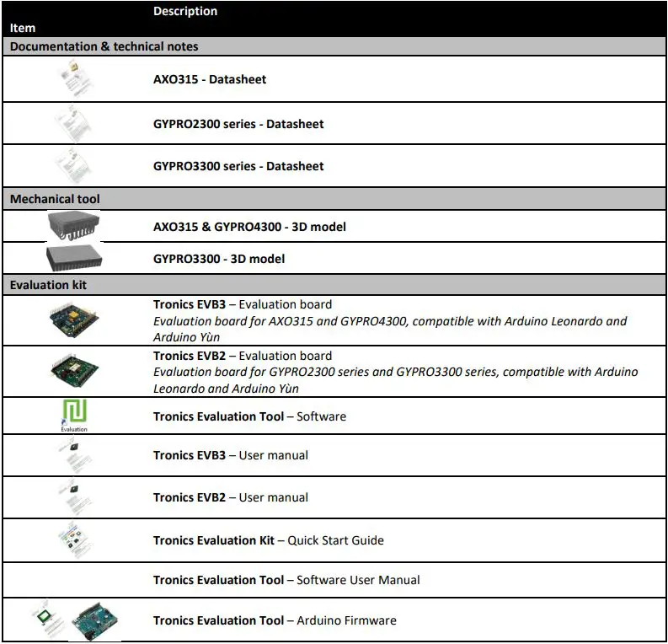Click 'Tronics Evaluation Tool – Software' text
This screenshot has width=668, height=644.
(249, 416)
